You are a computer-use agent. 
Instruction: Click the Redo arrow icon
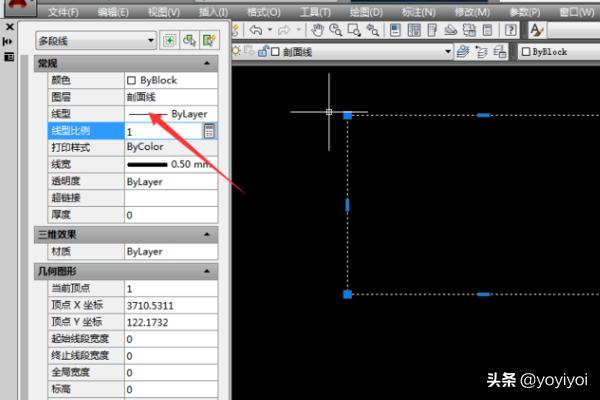284,30
